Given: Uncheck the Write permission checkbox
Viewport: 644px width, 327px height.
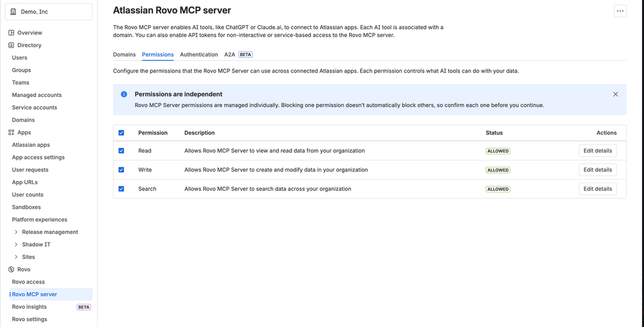Looking at the screenshot, I should [121, 170].
